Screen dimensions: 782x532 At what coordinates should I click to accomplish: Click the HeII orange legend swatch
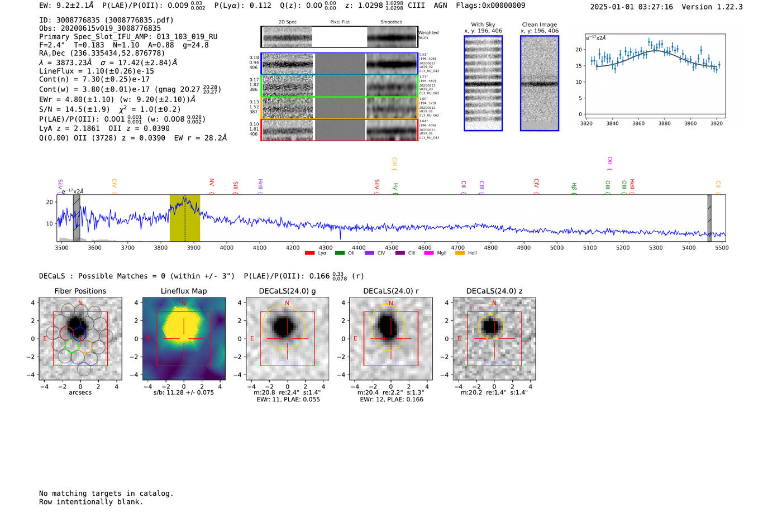(x=460, y=253)
